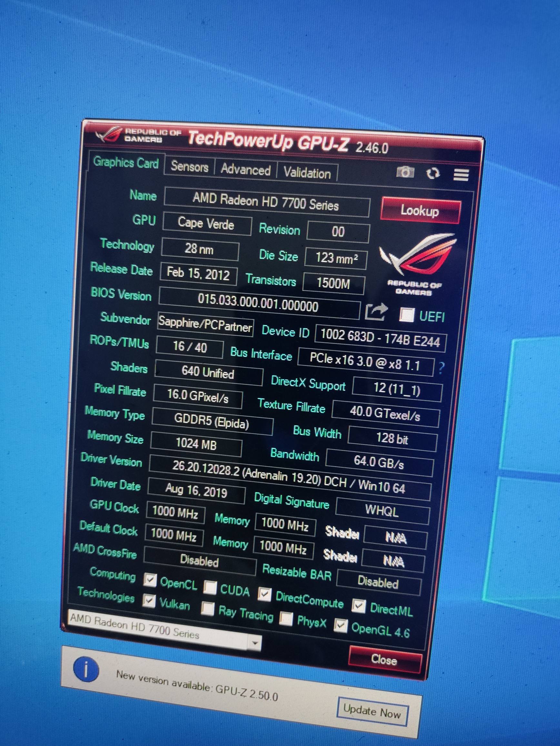
Task: Click the Die Size value 123 mm²
Action: pos(336,258)
